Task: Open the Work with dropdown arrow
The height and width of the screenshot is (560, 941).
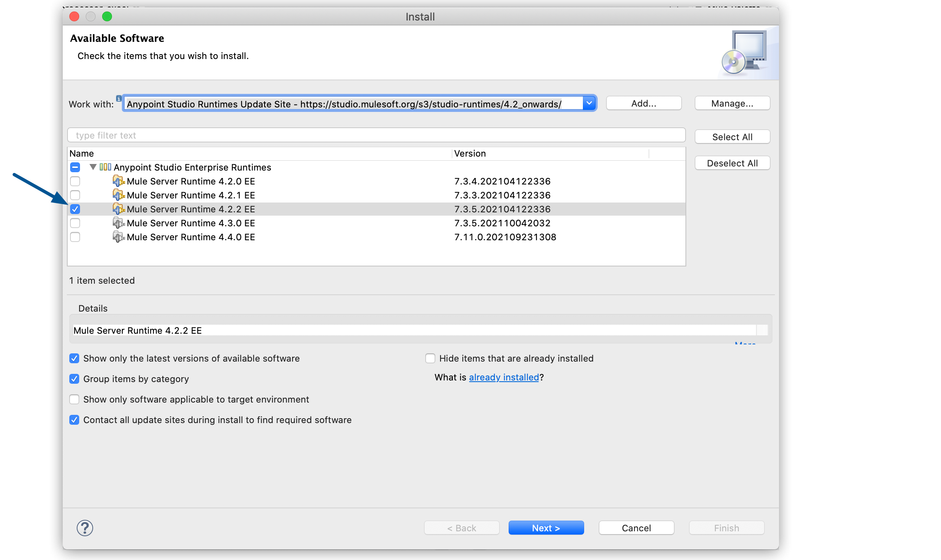Action: (589, 103)
